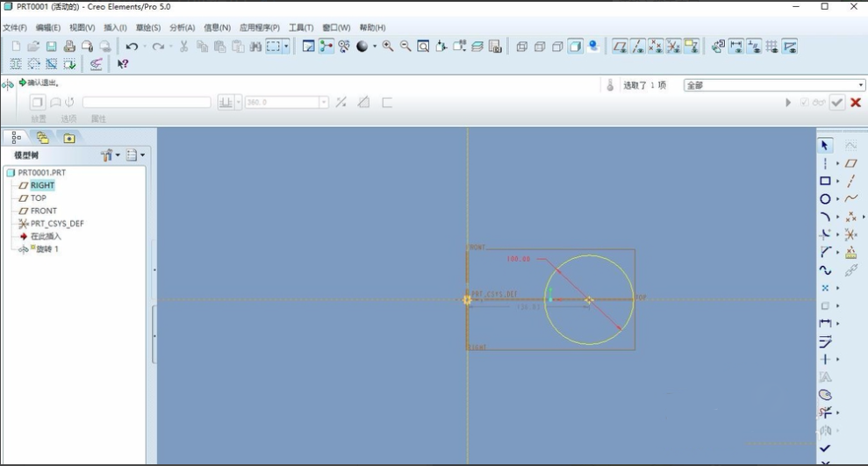The image size is (868, 466).
Task: Click the Save file icon
Action: pyautogui.click(x=51, y=47)
